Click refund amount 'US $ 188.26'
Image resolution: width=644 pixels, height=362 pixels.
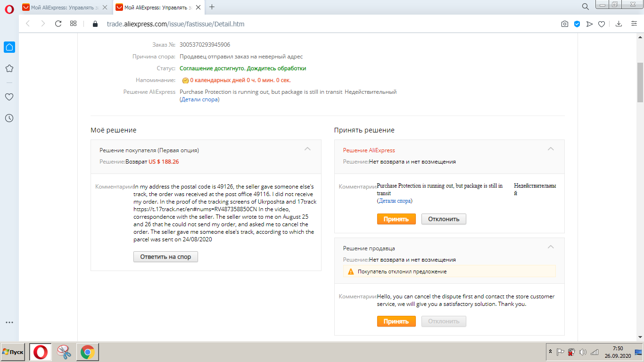click(164, 162)
